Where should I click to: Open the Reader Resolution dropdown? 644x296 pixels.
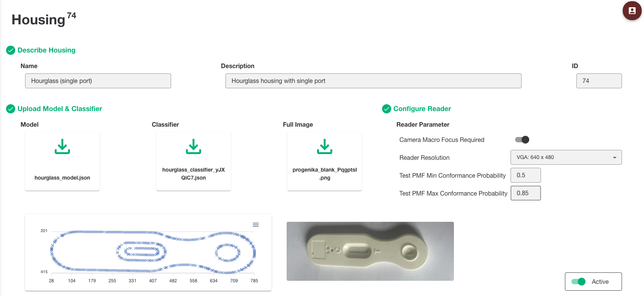click(x=566, y=158)
